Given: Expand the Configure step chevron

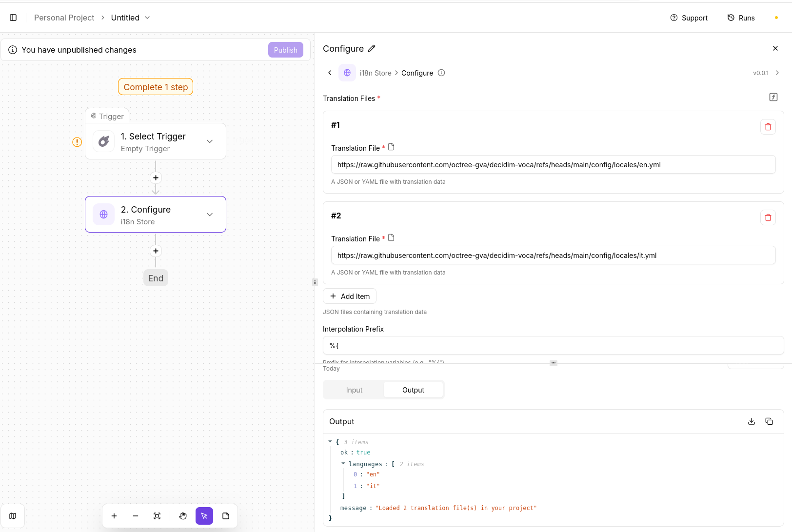Looking at the screenshot, I should (210, 215).
